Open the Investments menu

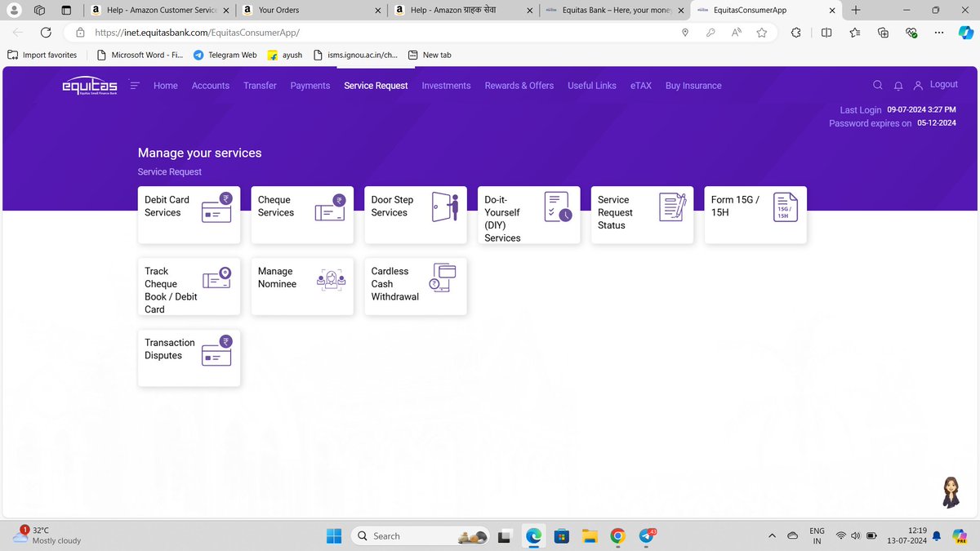[x=446, y=86]
